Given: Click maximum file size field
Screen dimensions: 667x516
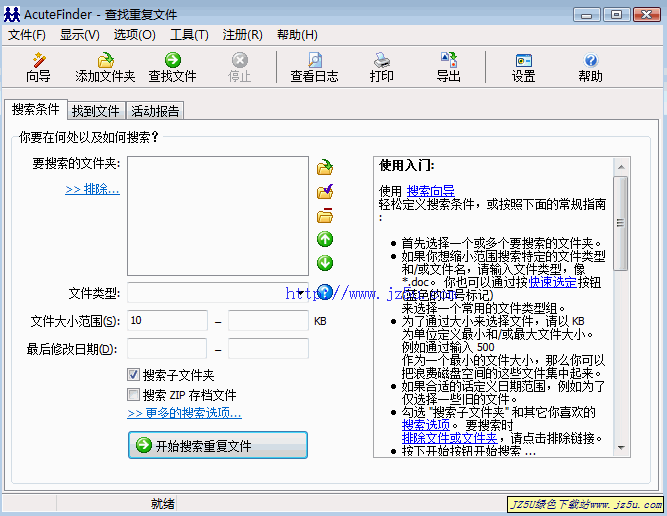Looking at the screenshot, I should (268, 320).
